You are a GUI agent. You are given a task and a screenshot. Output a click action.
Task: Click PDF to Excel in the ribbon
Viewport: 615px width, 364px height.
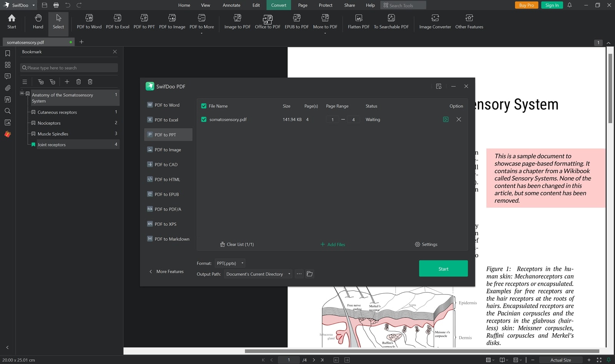pos(118,22)
